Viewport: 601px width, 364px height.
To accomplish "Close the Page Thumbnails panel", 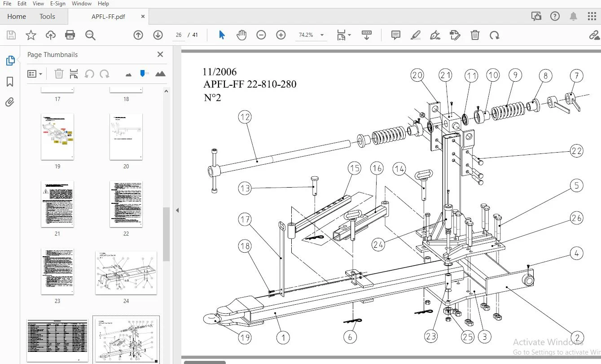I will 160,54.
